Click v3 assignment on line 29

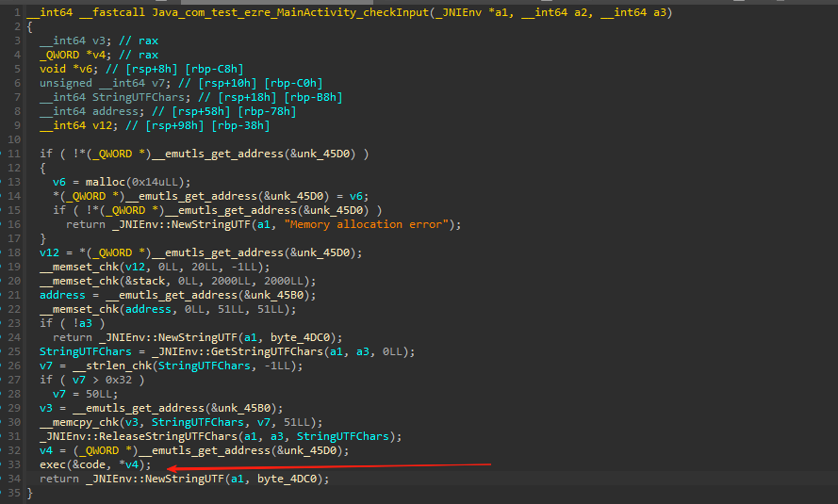tap(46, 408)
